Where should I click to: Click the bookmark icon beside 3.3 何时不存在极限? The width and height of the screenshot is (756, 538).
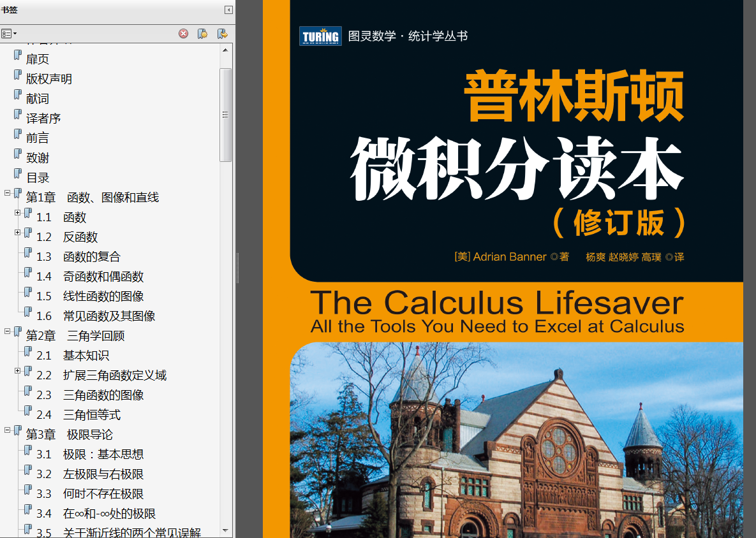click(x=29, y=490)
